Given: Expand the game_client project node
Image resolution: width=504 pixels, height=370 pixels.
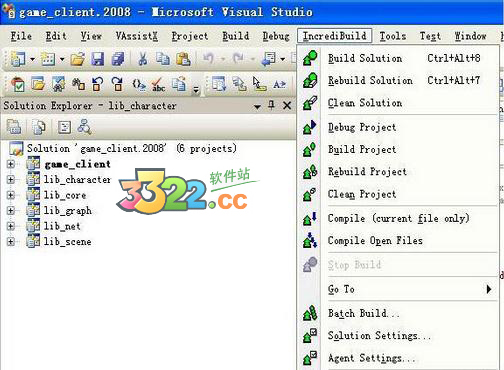Looking at the screenshot, I should pos(11,164).
